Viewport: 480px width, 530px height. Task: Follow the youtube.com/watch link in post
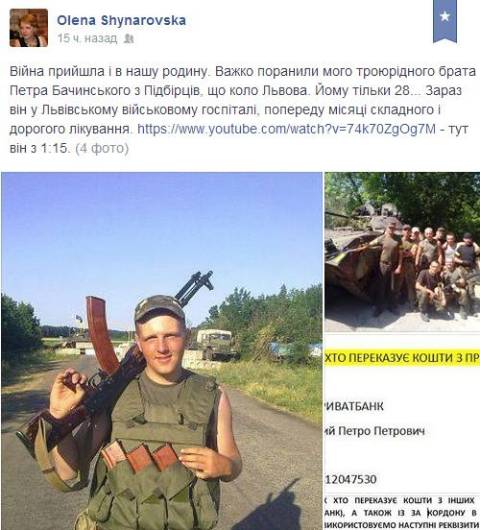pyautogui.click(x=286, y=129)
